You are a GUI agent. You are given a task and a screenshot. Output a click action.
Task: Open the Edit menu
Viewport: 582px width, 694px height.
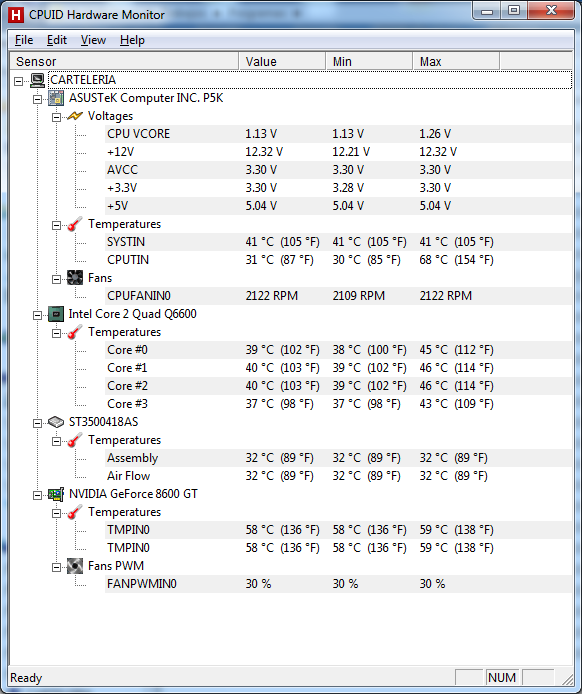point(57,40)
